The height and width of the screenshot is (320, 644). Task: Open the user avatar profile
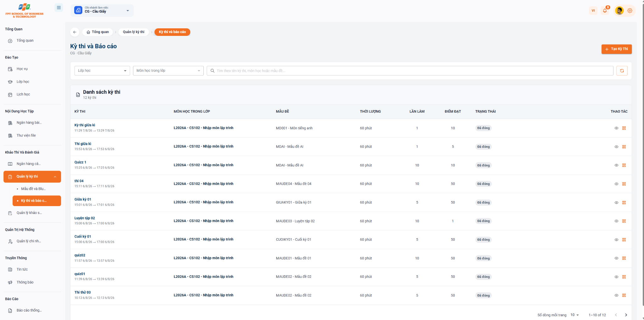[x=619, y=10]
